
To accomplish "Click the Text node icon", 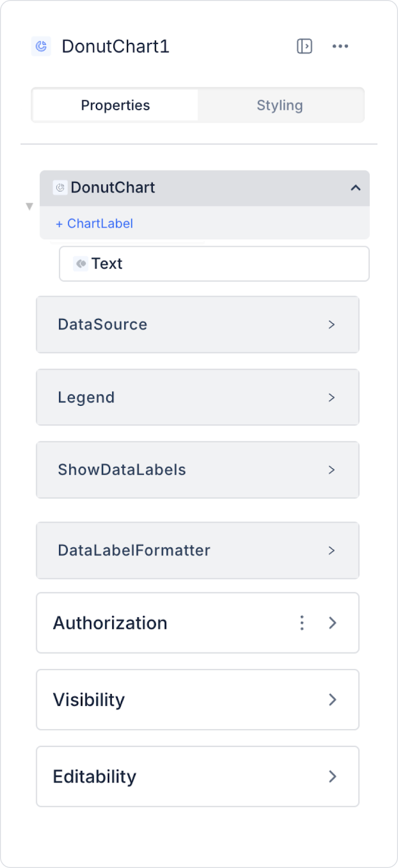I will point(81,264).
